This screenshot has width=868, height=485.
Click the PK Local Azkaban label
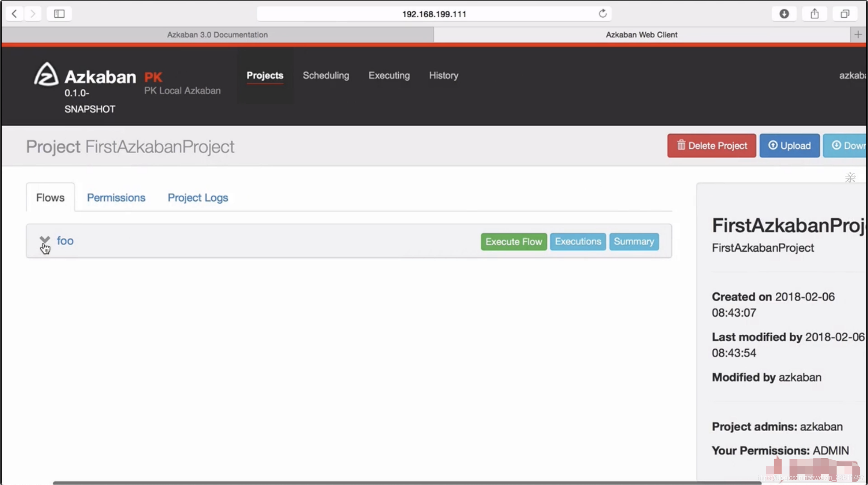coord(182,91)
